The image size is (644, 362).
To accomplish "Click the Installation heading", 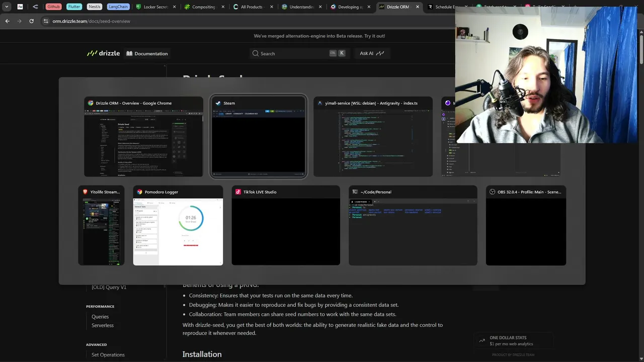I will pos(202,354).
